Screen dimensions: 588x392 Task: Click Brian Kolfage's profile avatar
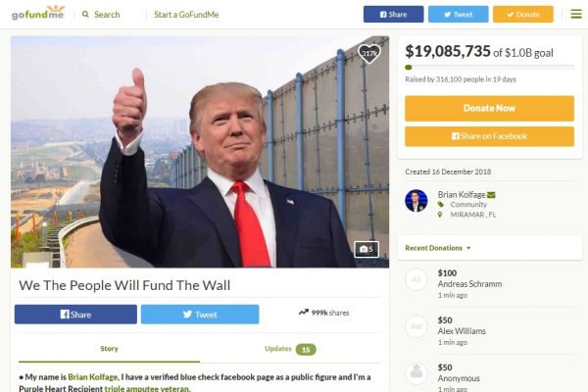tap(416, 201)
